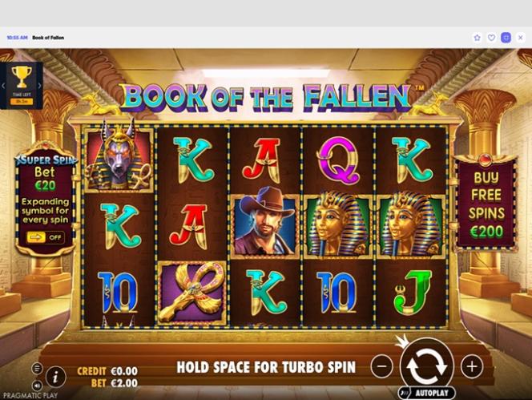The width and height of the screenshot is (532, 400).
Task: Mute sound with the speaker icon
Action: 37,385
